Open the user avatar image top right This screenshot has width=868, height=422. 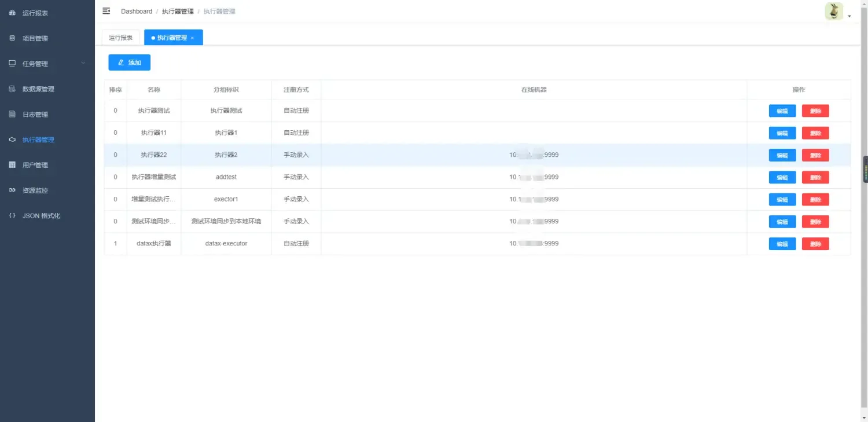833,10
